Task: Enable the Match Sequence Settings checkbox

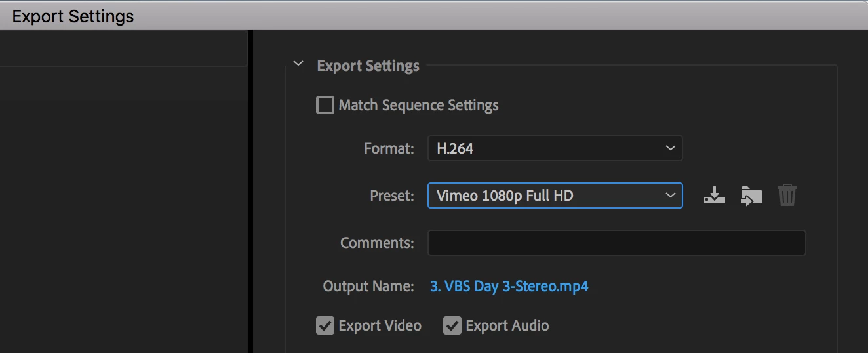Action: [x=325, y=105]
